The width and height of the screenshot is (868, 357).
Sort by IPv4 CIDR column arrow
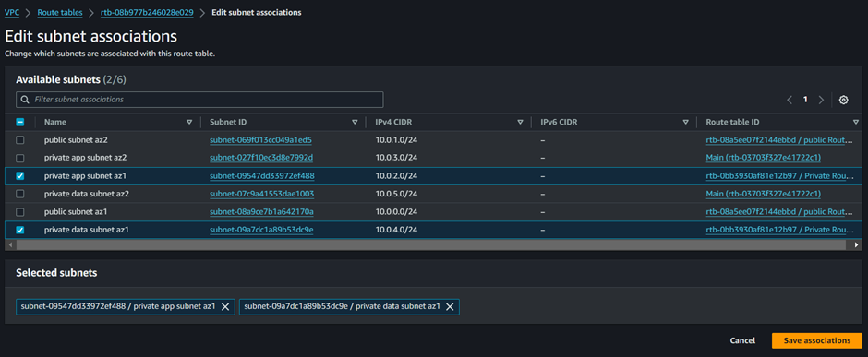521,122
